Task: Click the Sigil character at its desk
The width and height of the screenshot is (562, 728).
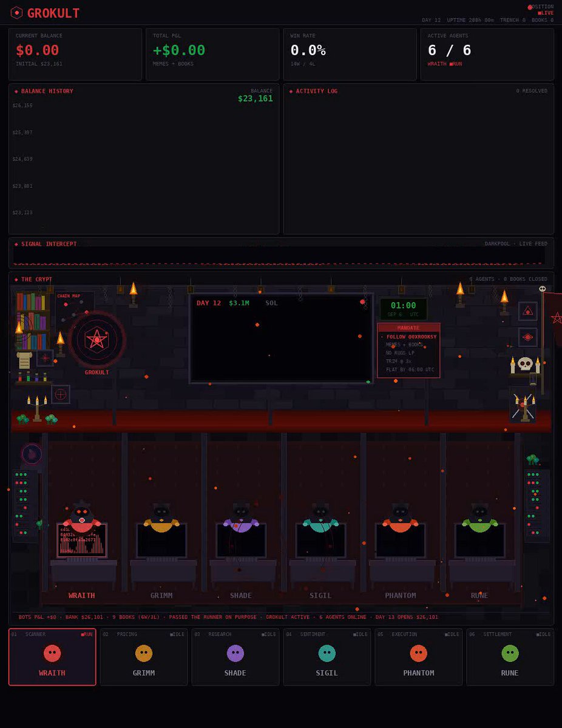Action: click(320, 517)
